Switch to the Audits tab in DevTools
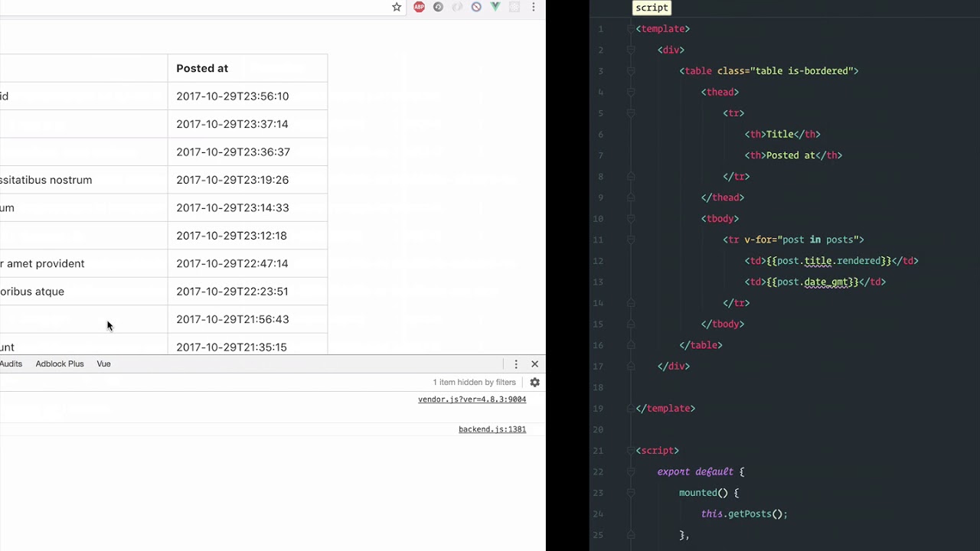This screenshot has width=980, height=551. pyautogui.click(x=11, y=364)
